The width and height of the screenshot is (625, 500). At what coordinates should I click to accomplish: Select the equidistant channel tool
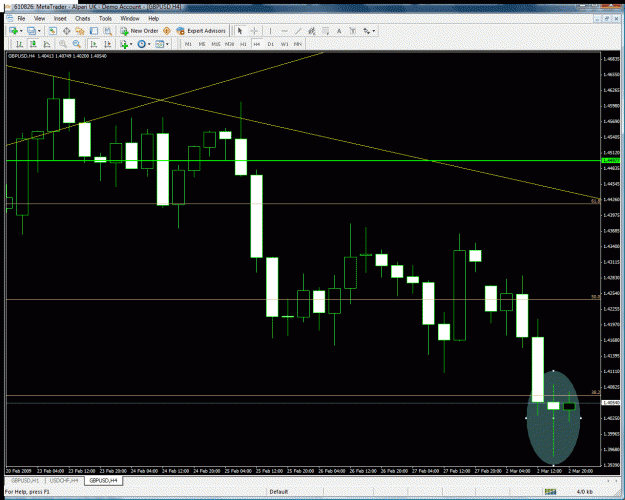tap(312, 31)
